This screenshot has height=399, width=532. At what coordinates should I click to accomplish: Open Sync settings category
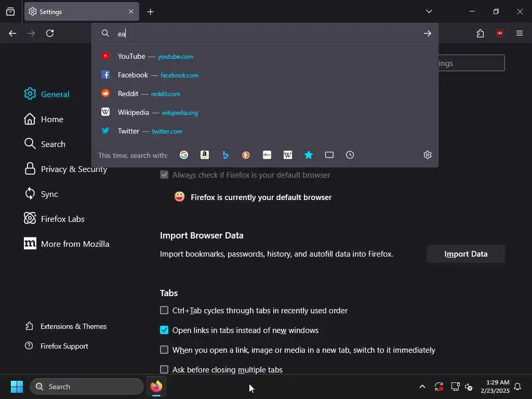click(41, 194)
